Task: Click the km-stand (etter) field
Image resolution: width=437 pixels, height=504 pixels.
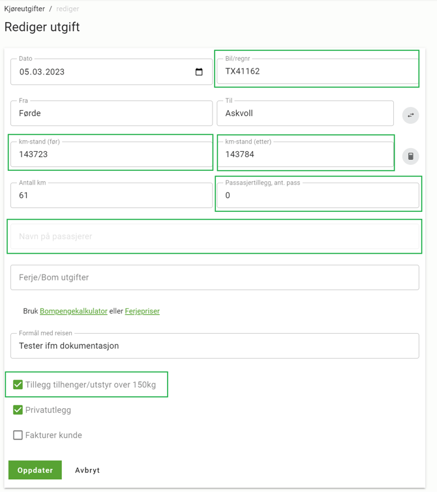Action: click(x=305, y=155)
